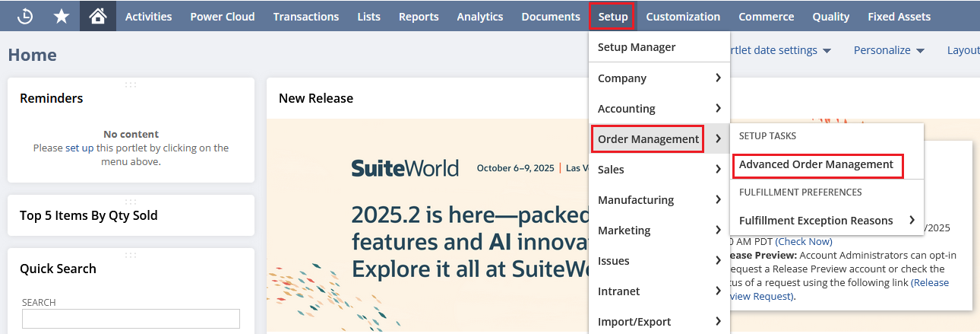980x334 pixels.
Task: Choose Import/Export in Setup menu
Action: coord(634,321)
